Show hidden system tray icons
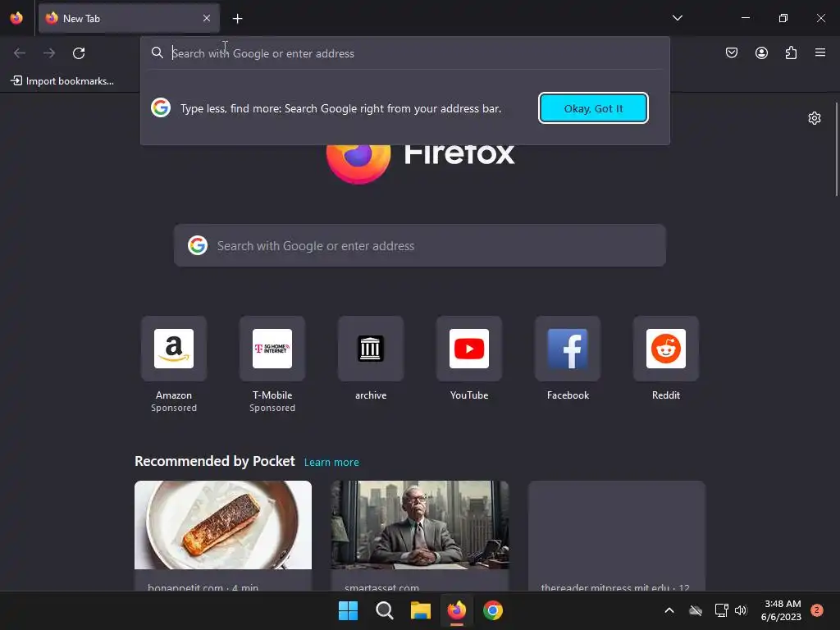The image size is (840, 630). click(669, 610)
